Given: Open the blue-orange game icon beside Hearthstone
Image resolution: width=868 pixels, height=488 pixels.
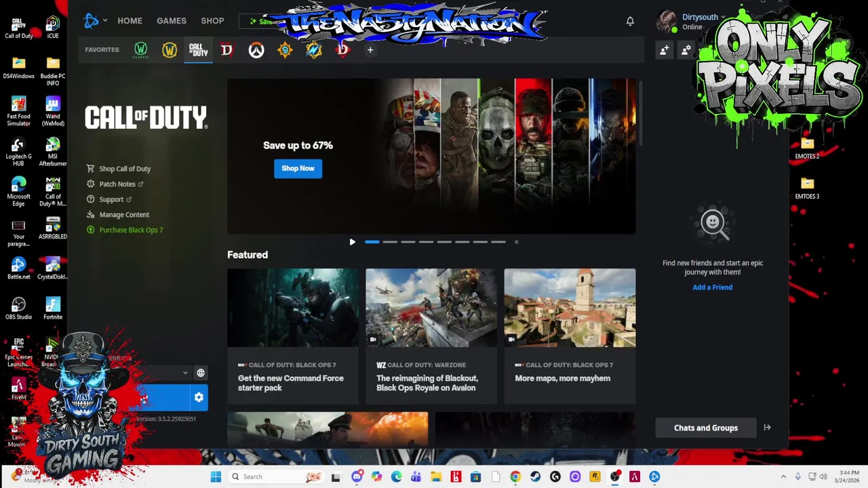Looking at the screenshot, I should [313, 49].
